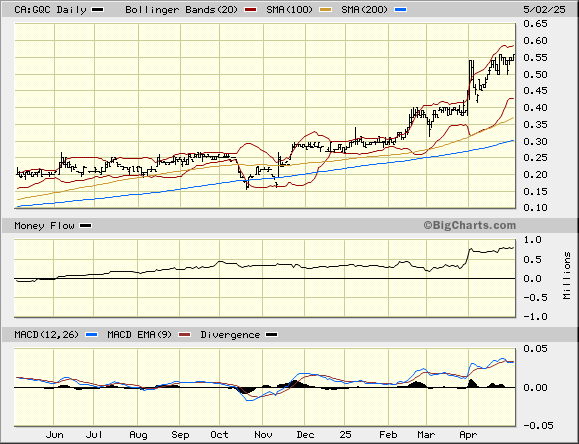This screenshot has height=444, width=579.
Task: Click the black Divergence legend swatch
Action: point(272,335)
